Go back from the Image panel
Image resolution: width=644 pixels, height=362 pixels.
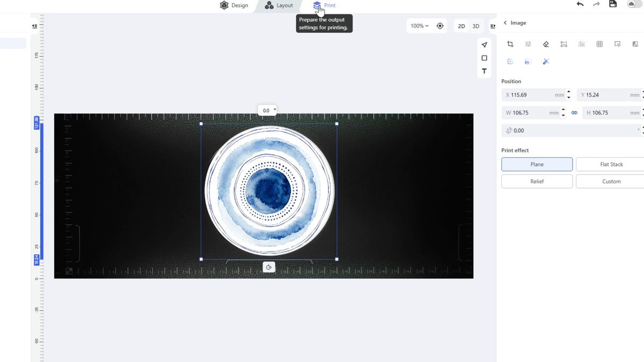click(505, 23)
